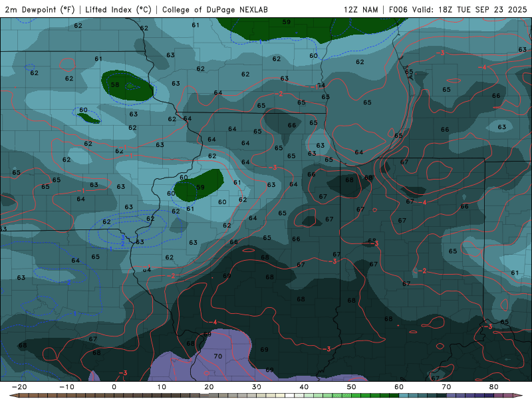Click the "Lifted Index (°C)" header label

click(x=118, y=9)
